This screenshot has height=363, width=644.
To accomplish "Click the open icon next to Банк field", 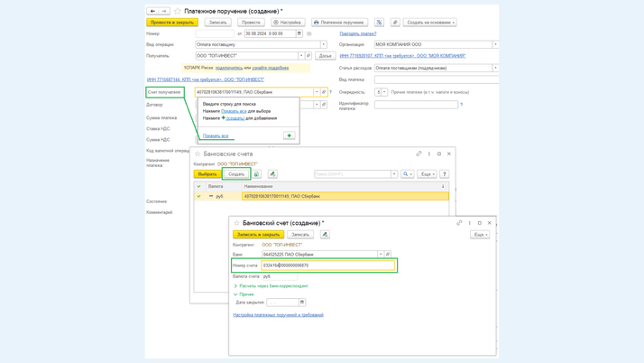I will coord(389,255).
